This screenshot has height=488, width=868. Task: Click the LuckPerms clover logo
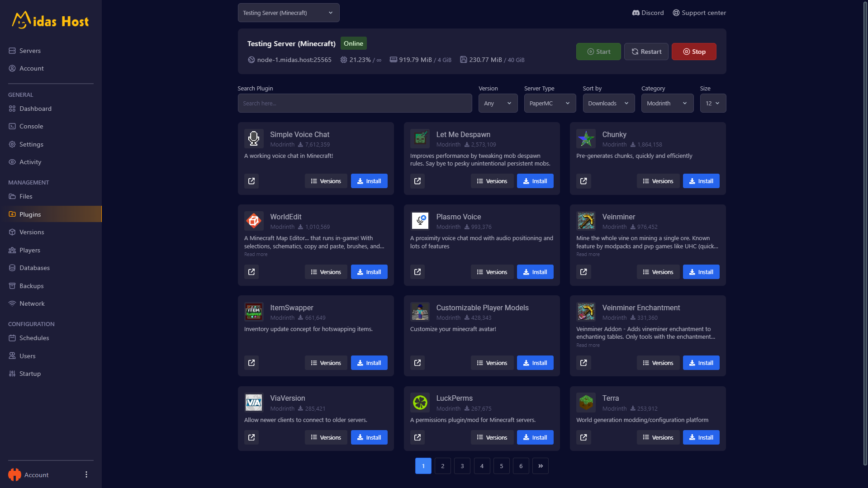420,402
